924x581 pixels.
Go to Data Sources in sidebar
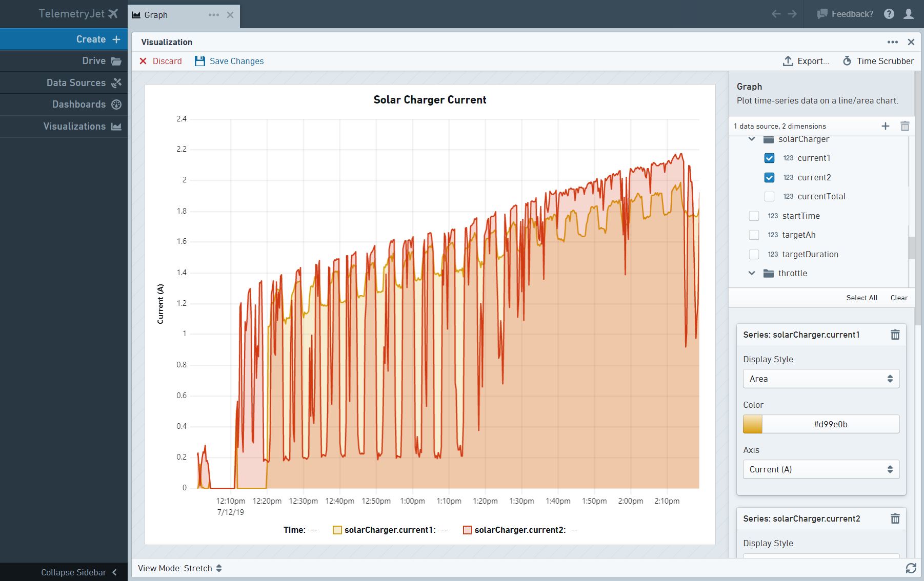point(76,82)
